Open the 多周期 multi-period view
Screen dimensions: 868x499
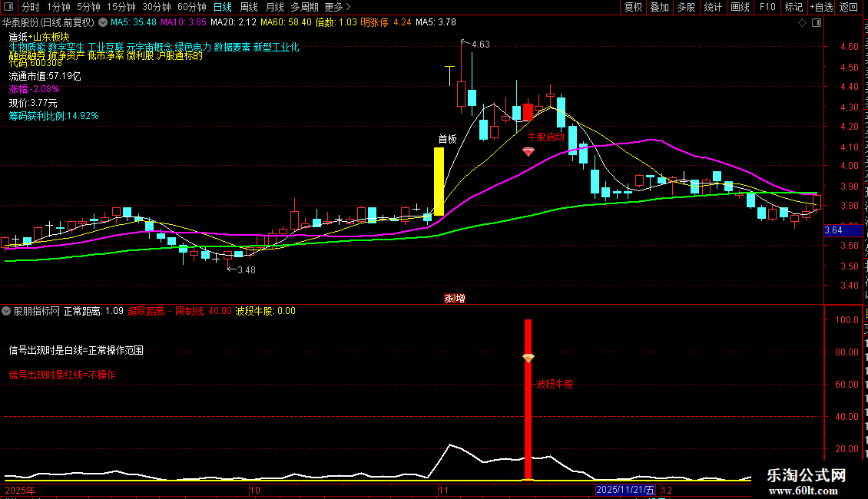304,7
